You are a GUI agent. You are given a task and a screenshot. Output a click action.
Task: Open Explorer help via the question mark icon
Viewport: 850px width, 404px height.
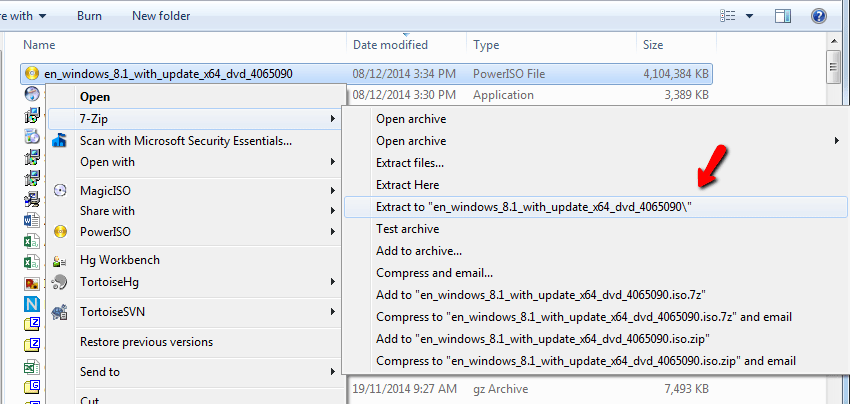[818, 16]
